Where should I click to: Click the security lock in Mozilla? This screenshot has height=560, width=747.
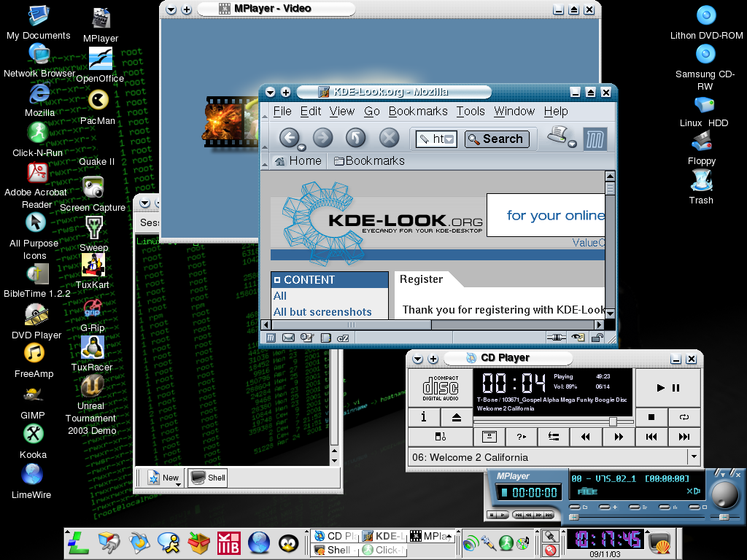(597, 338)
